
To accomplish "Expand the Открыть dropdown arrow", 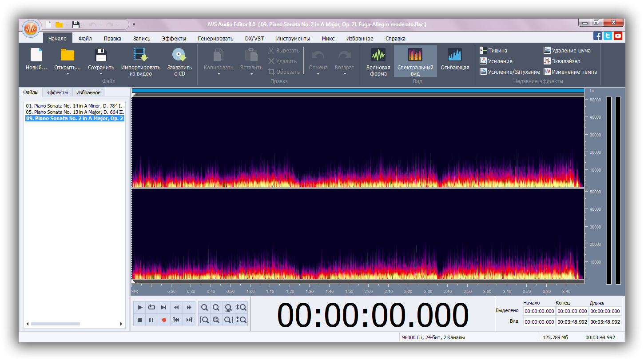I will point(68,74).
